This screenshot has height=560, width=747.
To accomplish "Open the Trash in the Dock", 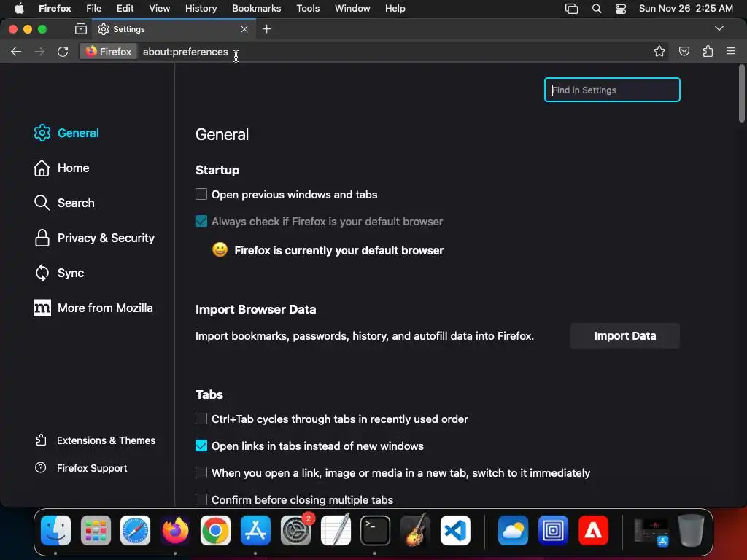I will (x=691, y=530).
